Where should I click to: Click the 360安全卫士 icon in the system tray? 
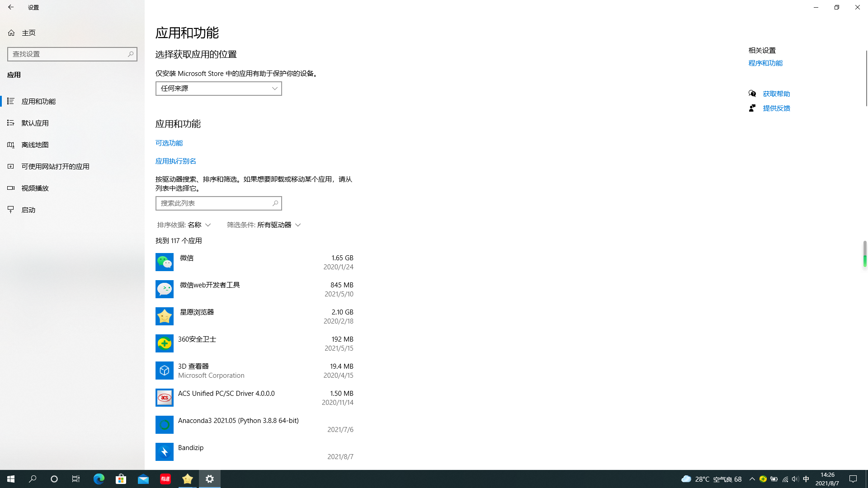(x=763, y=479)
